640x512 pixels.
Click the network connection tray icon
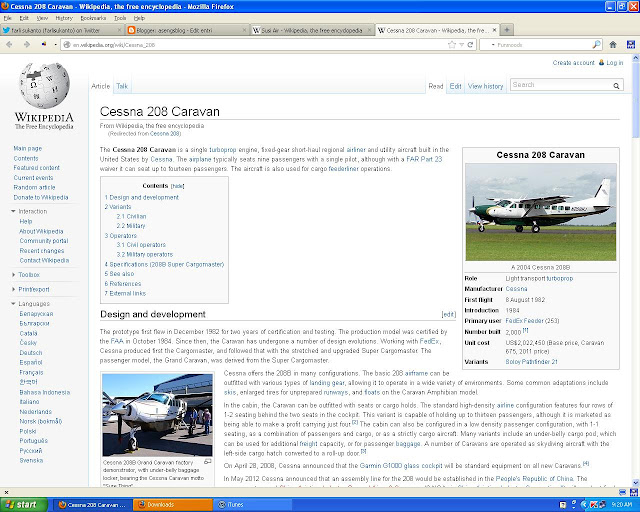click(x=602, y=505)
